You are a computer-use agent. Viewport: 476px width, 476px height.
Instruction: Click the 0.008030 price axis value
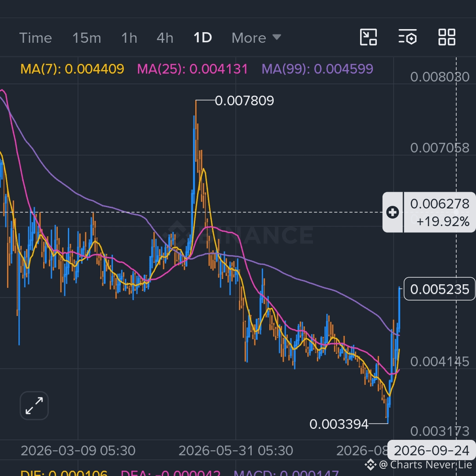(x=439, y=77)
